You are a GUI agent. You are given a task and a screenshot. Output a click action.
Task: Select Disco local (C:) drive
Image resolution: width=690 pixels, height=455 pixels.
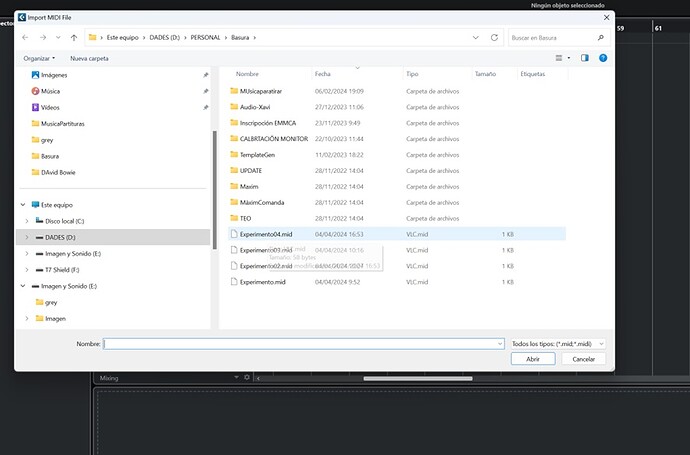coord(60,221)
